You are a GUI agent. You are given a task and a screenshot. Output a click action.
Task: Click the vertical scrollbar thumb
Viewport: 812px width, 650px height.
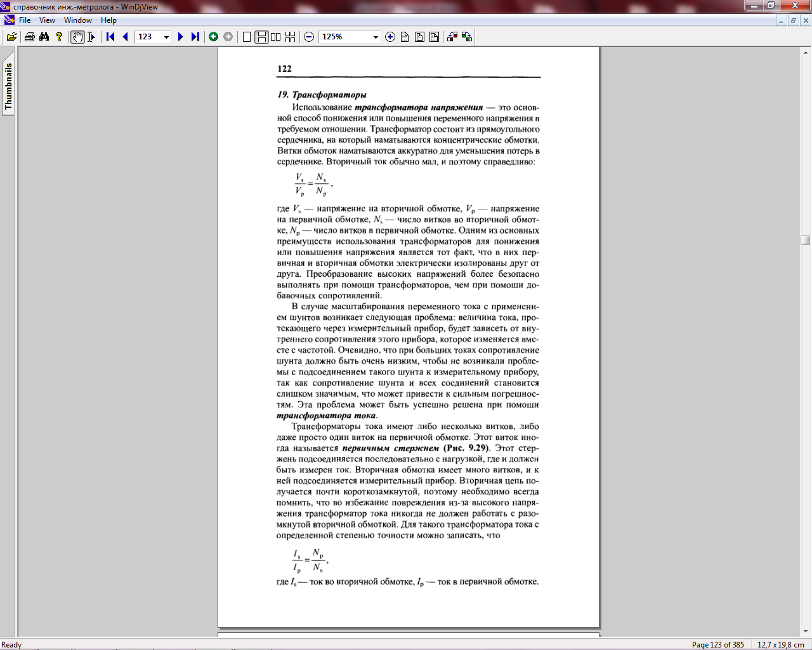[806, 240]
